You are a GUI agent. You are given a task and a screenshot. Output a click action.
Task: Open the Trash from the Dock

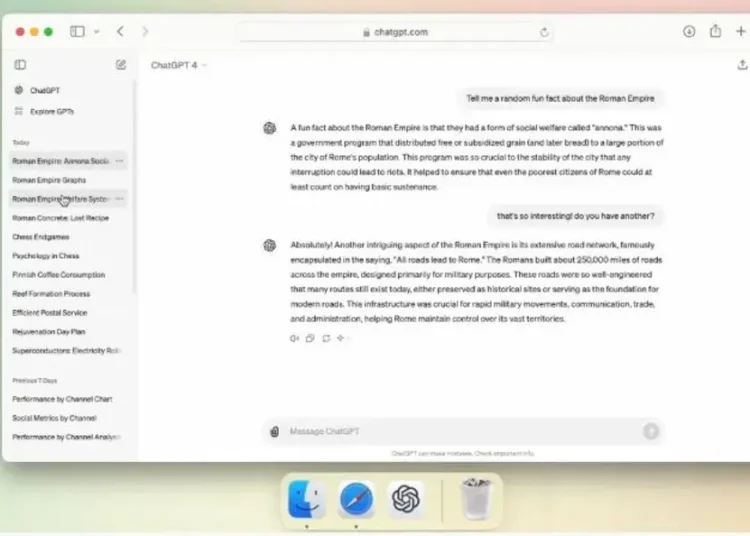pos(476,499)
